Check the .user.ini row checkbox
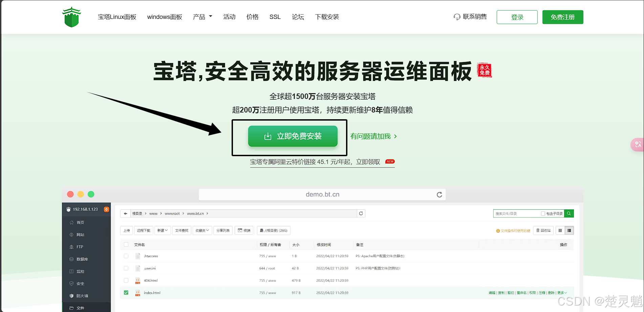644x312 pixels. (126, 268)
